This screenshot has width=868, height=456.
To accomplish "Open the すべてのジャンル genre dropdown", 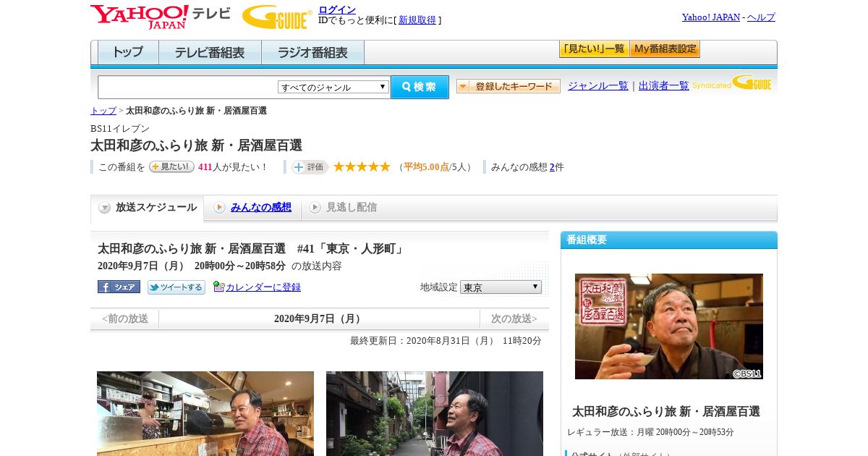I will pyautogui.click(x=333, y=87).
